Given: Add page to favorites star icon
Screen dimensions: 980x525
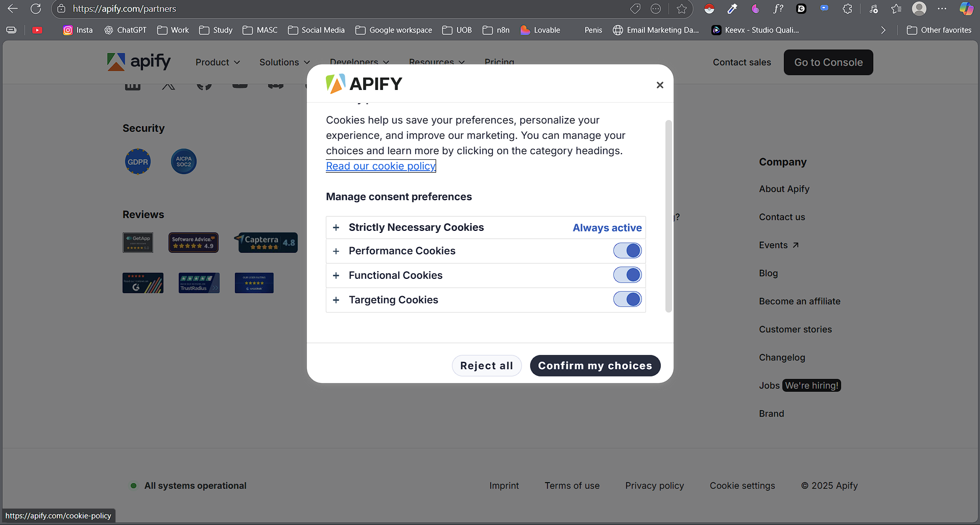Looking at the screenshot, I should 682,9.
